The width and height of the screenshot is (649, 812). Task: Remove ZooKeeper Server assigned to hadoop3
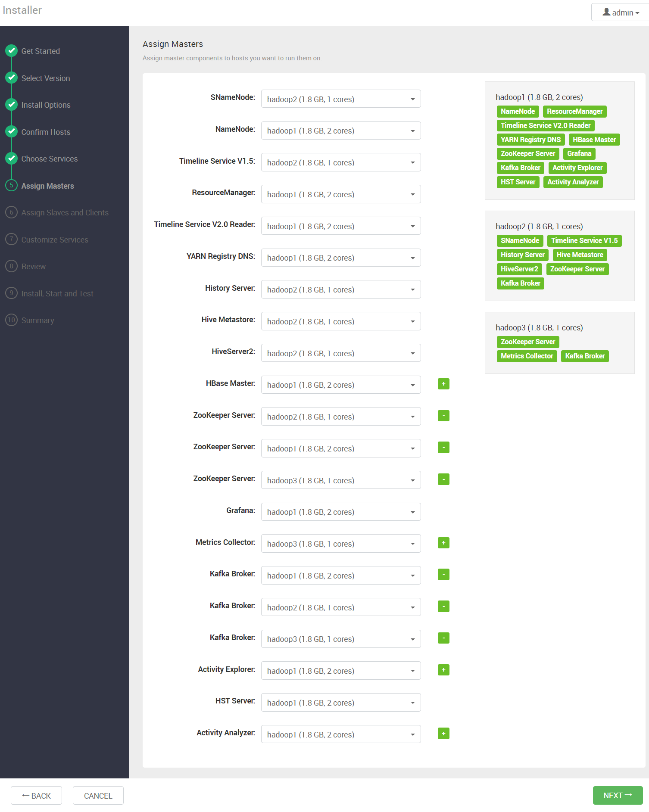click(x=443, y=479)
